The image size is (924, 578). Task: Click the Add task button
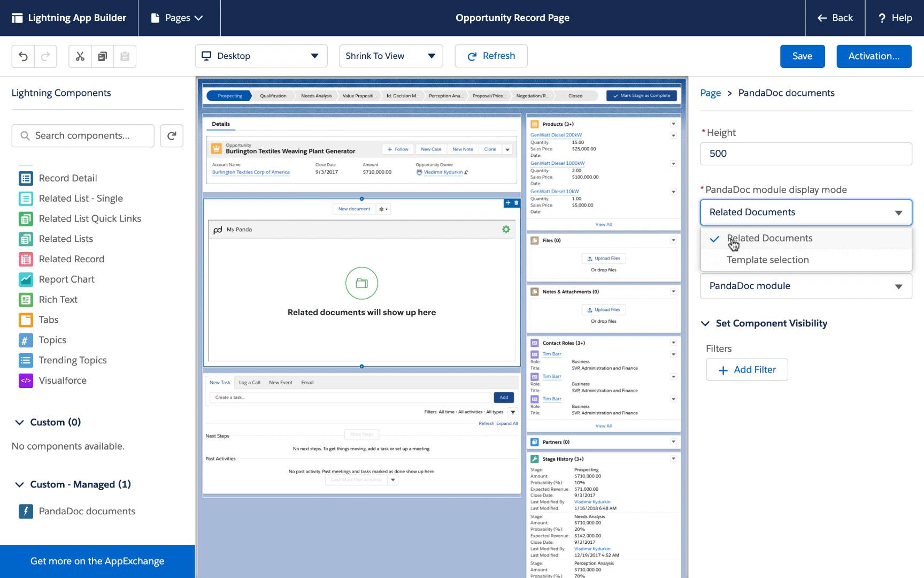click(x=504, y=398)
